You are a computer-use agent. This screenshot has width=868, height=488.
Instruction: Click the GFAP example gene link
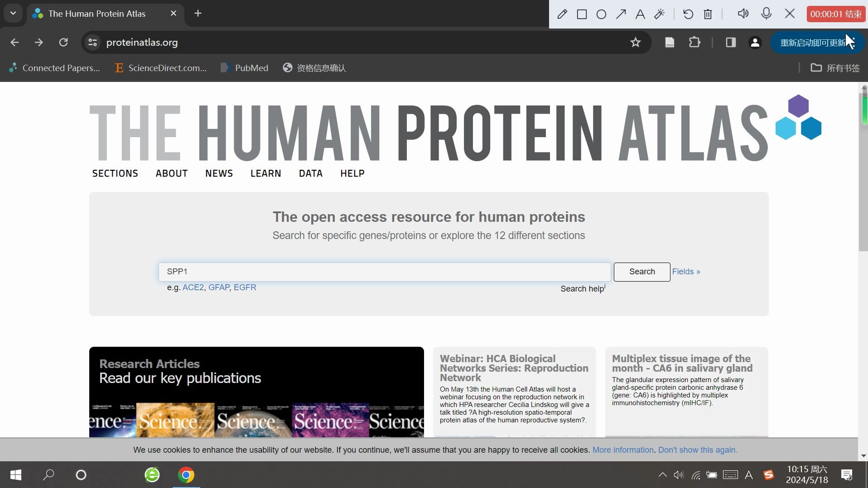219,287
